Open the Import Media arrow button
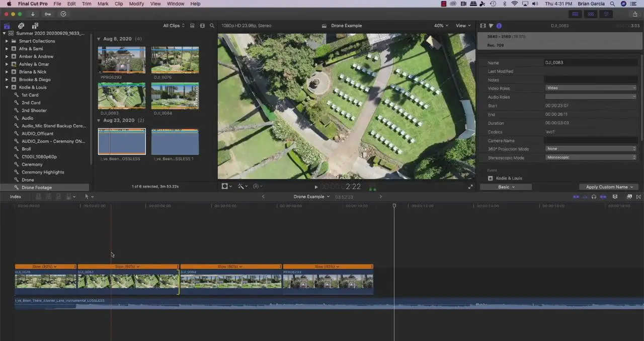This screenshot has width=644, height=341. coord(33,14)
